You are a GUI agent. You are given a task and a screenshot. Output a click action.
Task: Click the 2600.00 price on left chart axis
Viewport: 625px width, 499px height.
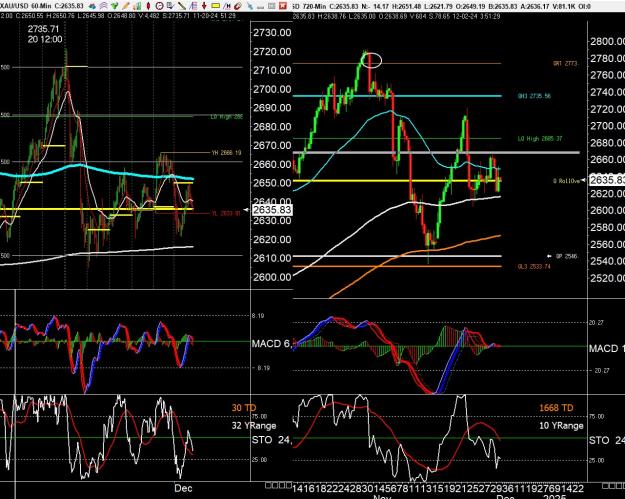click(272, 277)
